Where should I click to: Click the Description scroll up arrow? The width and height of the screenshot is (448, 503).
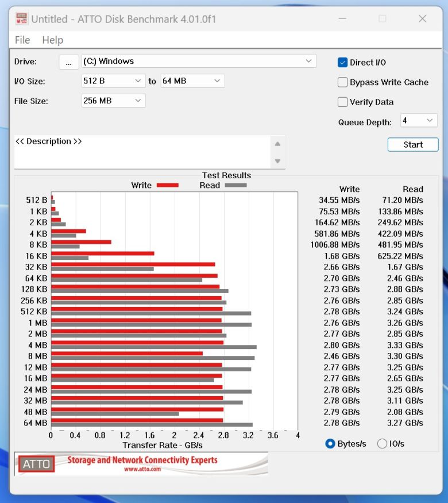277,144
